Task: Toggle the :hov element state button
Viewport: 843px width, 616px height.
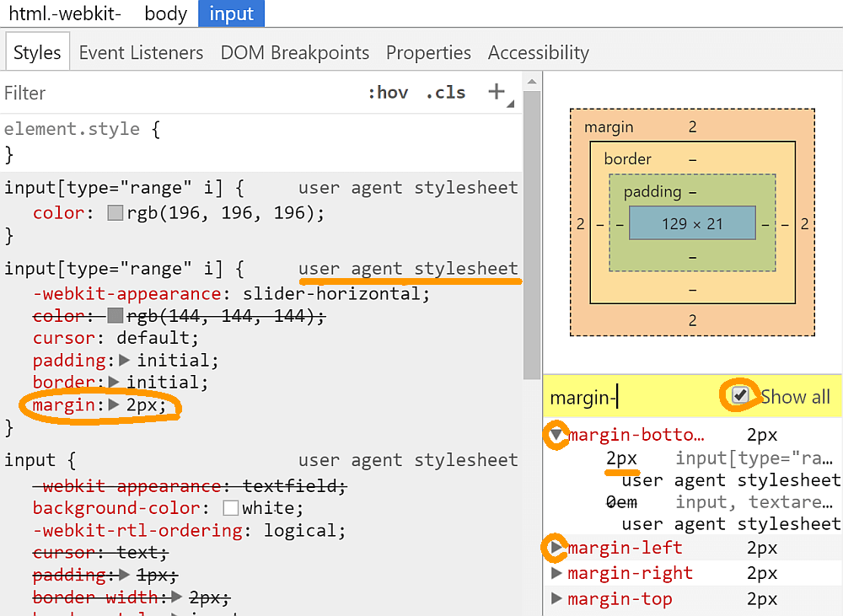Action: pos(388,93)
